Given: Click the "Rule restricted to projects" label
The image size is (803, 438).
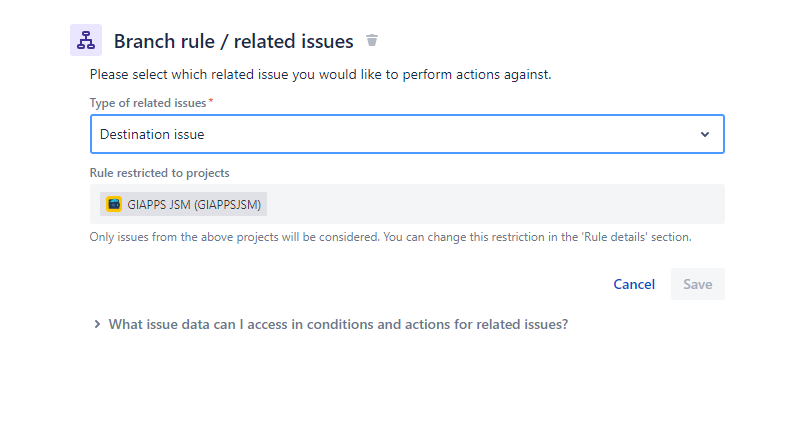Looking at the screenshot, I should [159, 173].
